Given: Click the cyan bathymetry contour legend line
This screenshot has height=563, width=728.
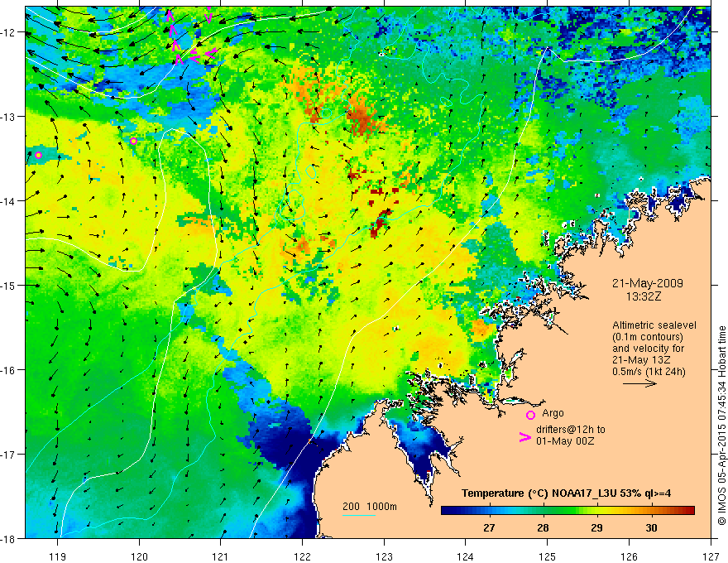Looking at the screenshot, I should point(359,515).
